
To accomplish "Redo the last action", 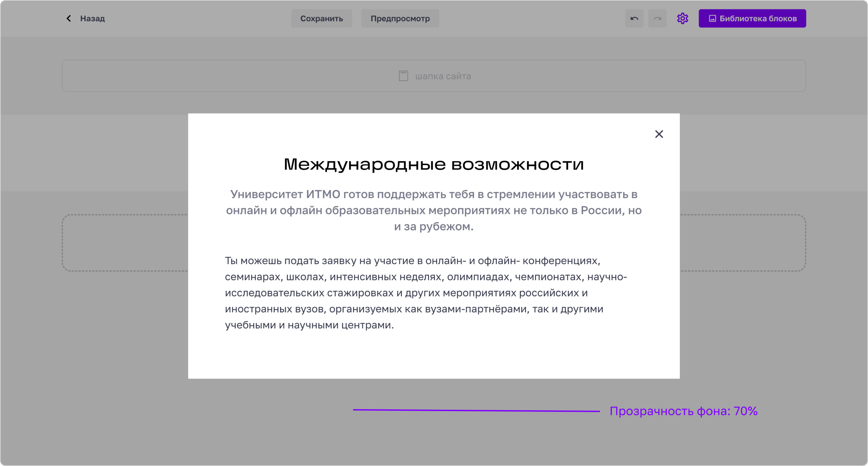I will tap(657, 18).
